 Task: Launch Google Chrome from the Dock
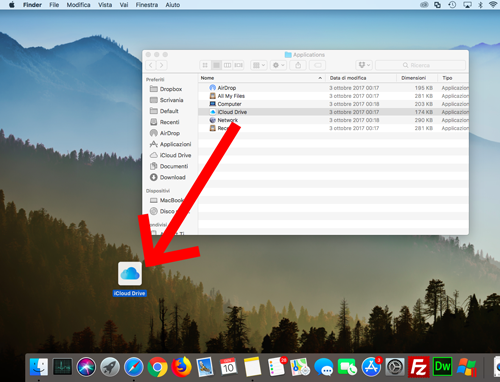157,367
